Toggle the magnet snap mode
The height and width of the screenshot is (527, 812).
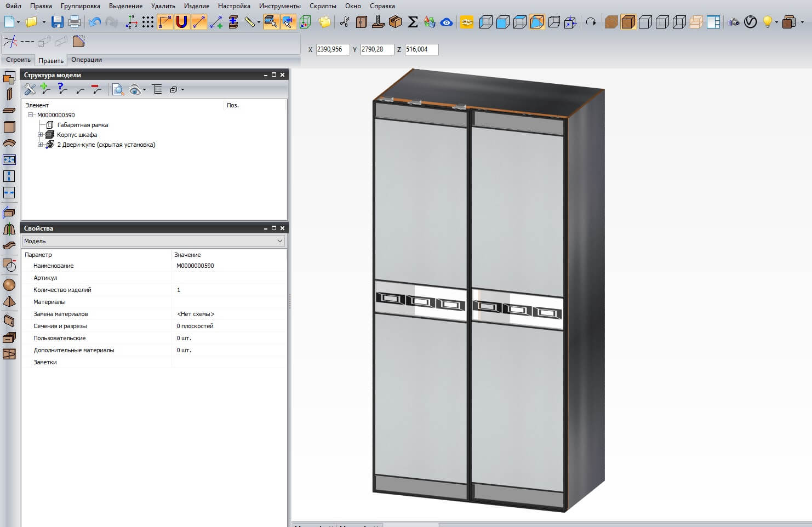point(181,22)
